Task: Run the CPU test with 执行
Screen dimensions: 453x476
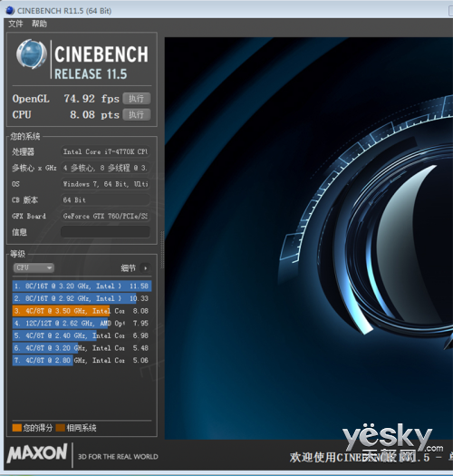Action: coord(137,115)
